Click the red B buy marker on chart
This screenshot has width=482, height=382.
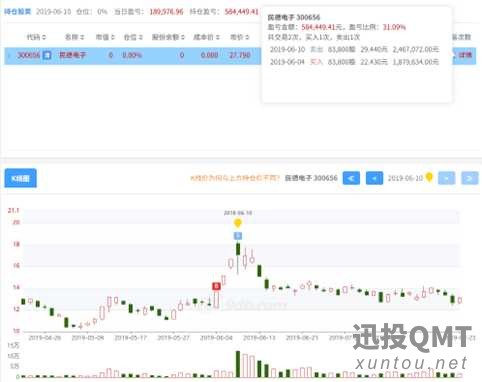[216, 286]
